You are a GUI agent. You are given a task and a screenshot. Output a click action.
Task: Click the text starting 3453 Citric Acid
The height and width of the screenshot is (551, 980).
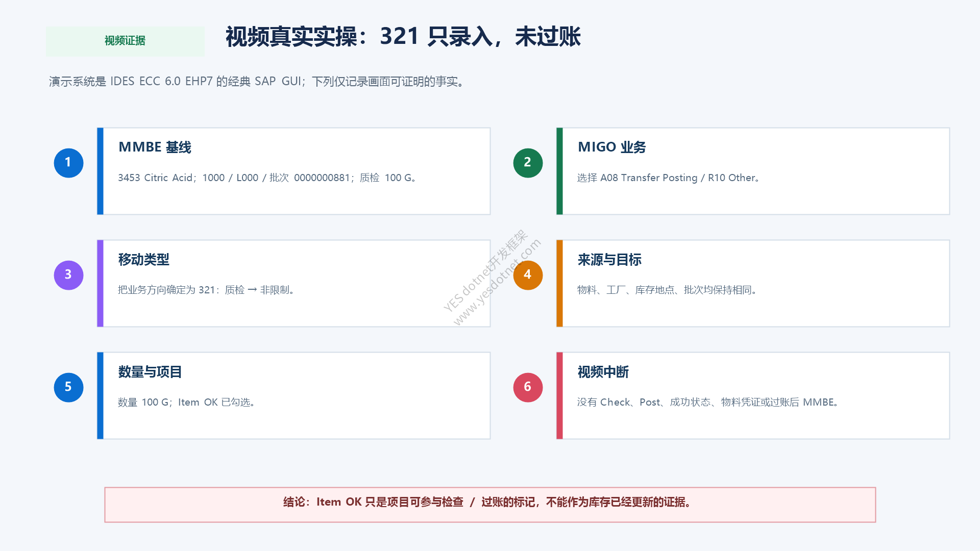268,178
